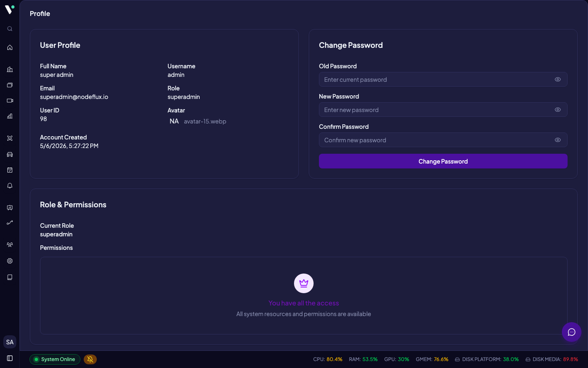Toggle the sidebar panel collapse icon

[x=10, y=358]
